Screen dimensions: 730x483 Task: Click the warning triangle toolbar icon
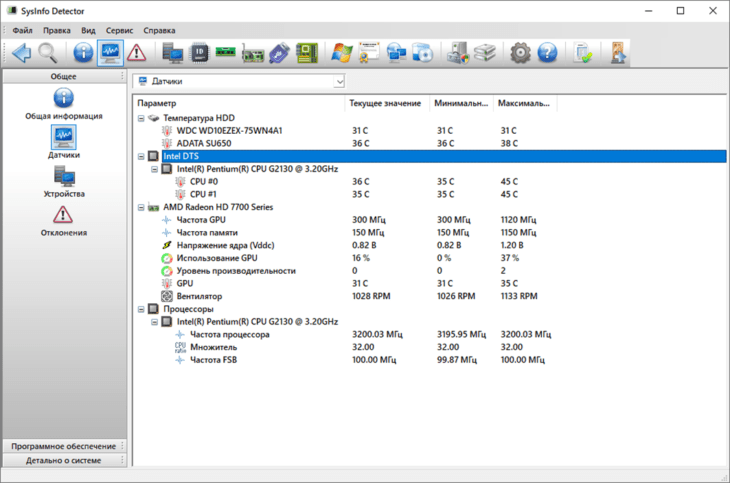(136, 53)
